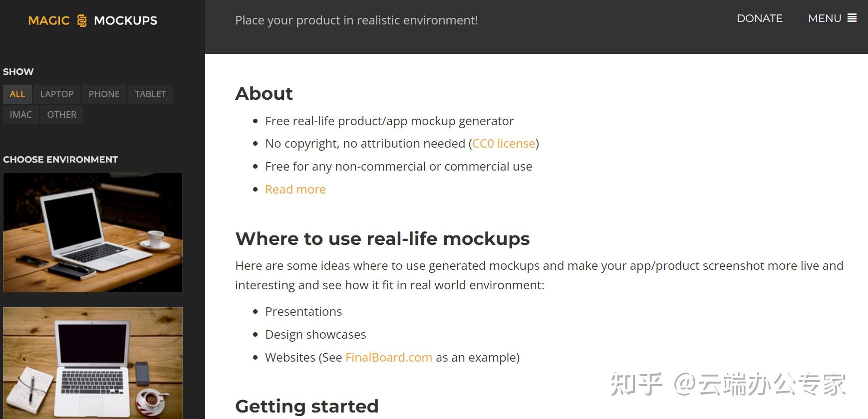Select the ALL filter

pyautogui.click(x=17, y=94)
